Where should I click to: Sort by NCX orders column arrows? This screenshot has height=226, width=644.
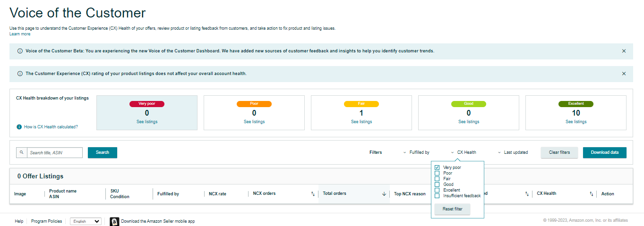(x=312, y=194)
